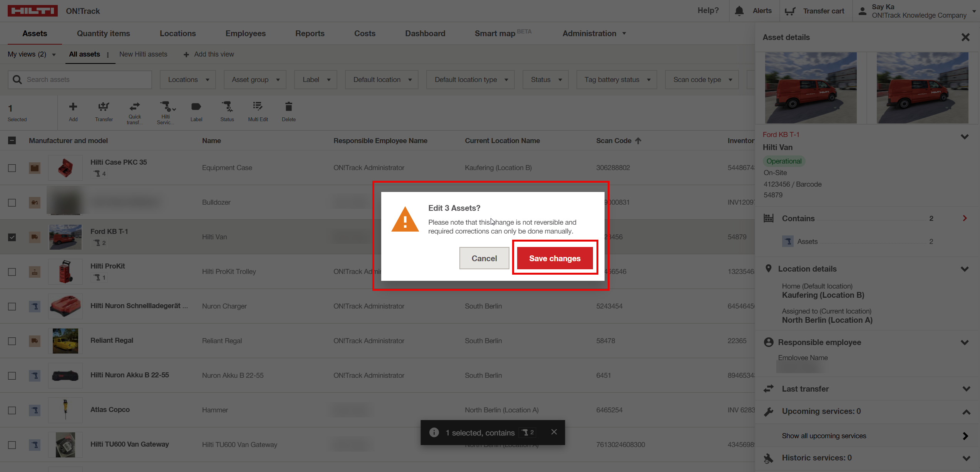Open the Tag battery status dropdown
Screen dimensions: 980x472
(616, 80)
